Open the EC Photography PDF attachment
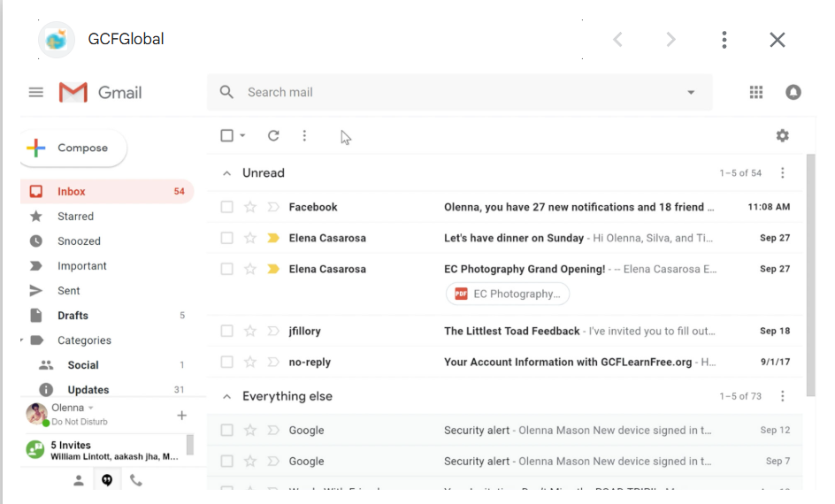 [x=508, y=294]
